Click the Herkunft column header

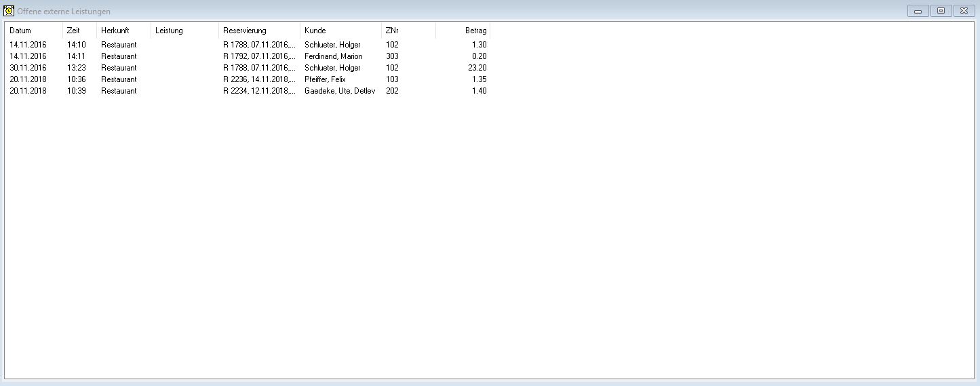click(123, 31)
